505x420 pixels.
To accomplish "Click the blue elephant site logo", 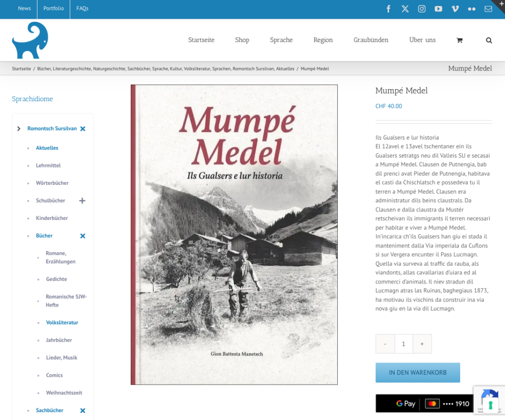I will click(30, 40).
